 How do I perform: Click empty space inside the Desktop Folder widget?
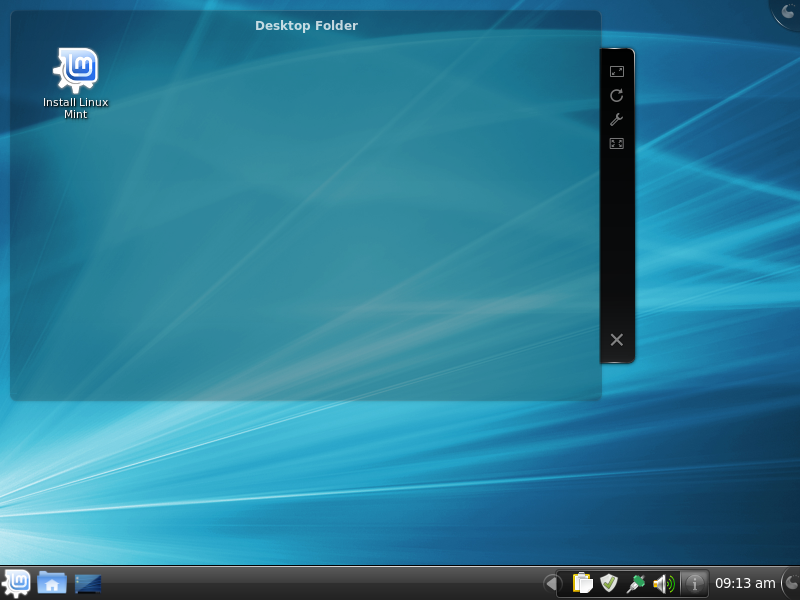(300, 250)
